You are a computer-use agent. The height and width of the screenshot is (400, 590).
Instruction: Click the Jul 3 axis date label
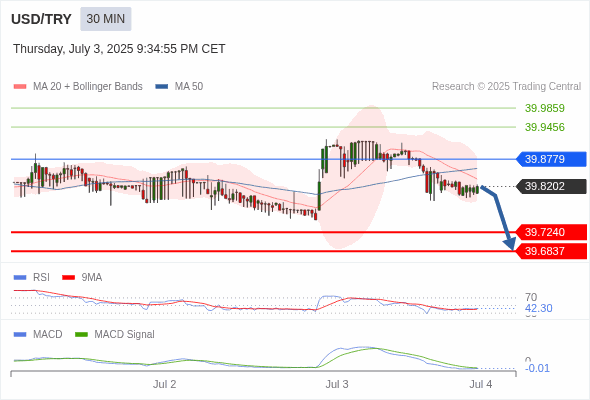[x=337, y=385]
